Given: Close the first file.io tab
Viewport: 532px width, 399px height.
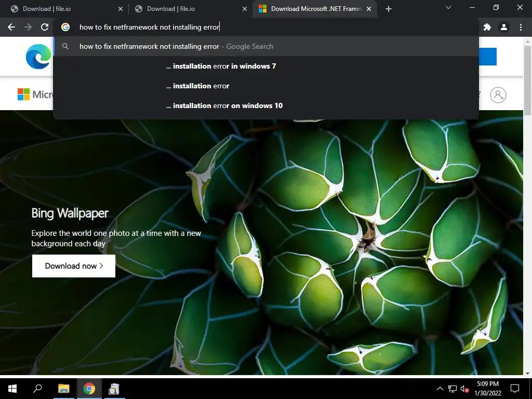Looking at the screenshot, I should pyautogui.click(x=121, y=9).
